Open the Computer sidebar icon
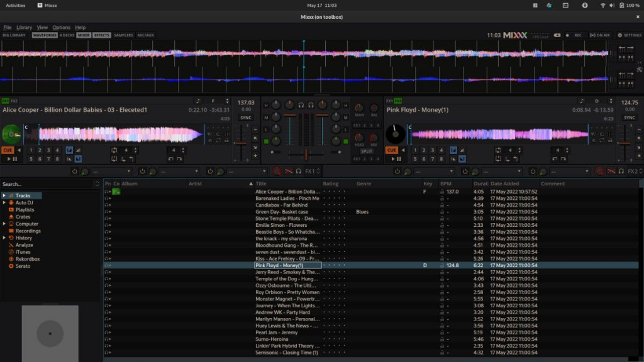Image resolution: width=644 pixels, height=362 pixels. pyautogui.click(x=11, y=224)
